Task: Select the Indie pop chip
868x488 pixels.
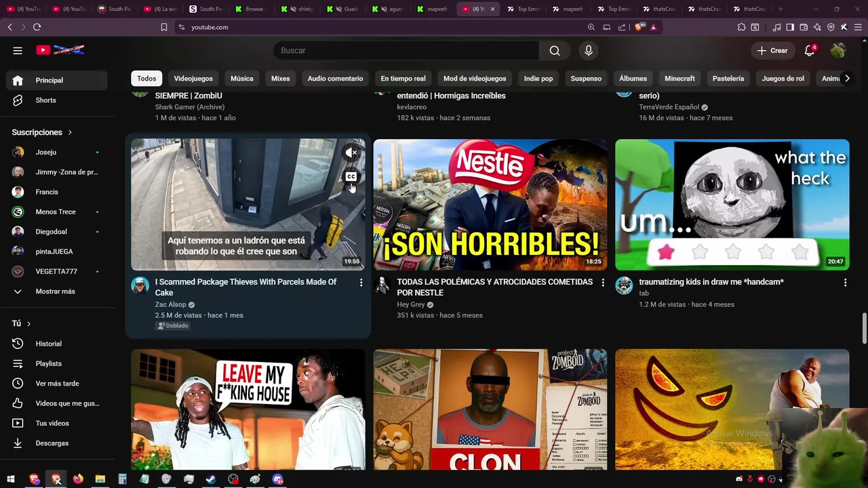Action: coord(538,79)
